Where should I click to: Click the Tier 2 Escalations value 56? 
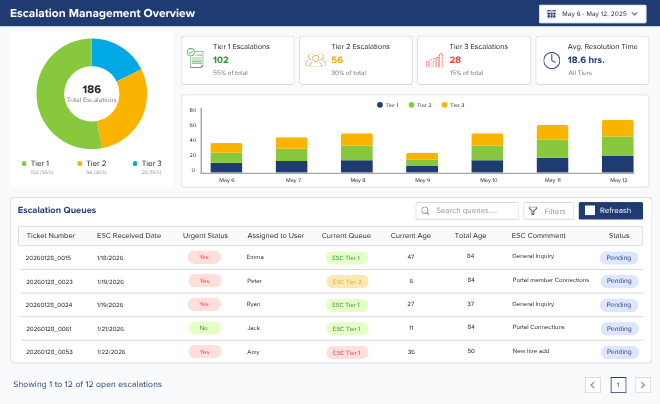tap(337, 60)
